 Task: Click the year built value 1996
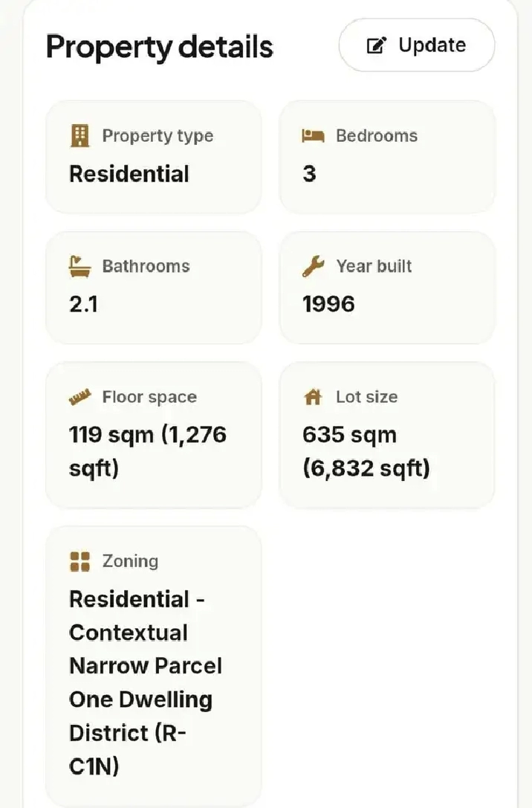pyautogui.click(x=328, y=304)
